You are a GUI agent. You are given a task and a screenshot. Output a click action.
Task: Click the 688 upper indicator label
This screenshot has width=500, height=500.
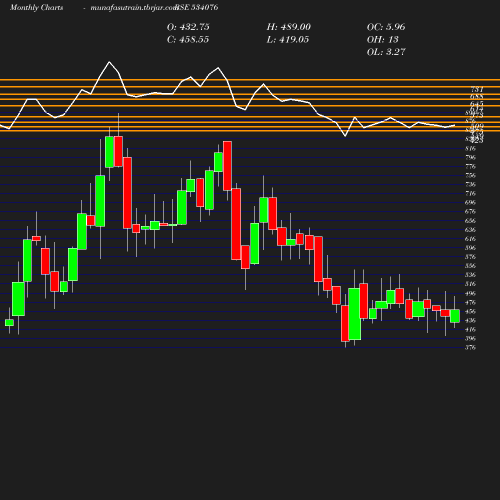pyautogui.click(x=477, y=97)
